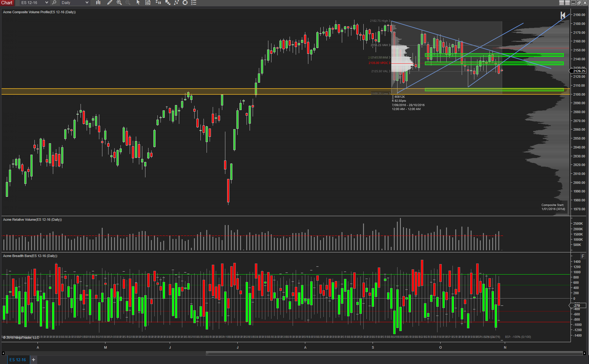Click the instrument search magnifier icon
Screen dimensions: 589x364
pos(54,2)
